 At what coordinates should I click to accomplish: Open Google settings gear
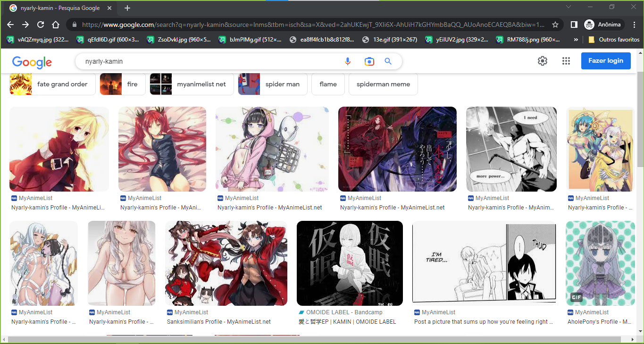[543, 61]
